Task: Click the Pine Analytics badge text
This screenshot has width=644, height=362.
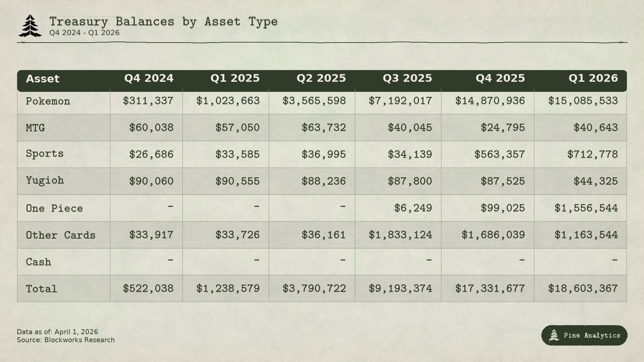Action: [x=592, y=336]
